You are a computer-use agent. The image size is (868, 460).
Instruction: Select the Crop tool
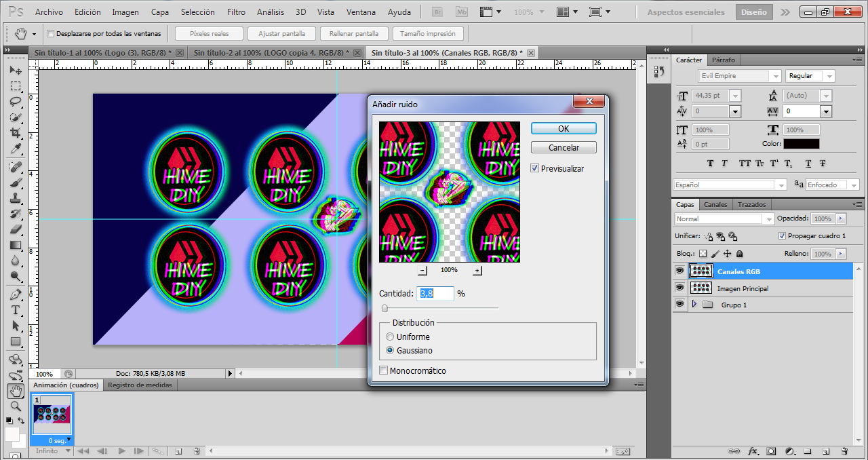[16, 133]
